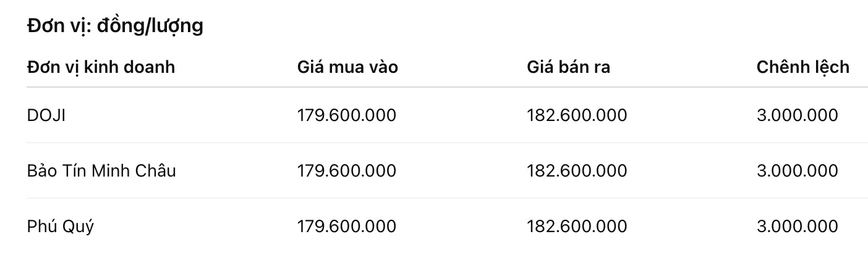This screenshot has width=868, height=263.
Task: Click the "Chênh lệch" column header
Action: (x=802, y=67)
